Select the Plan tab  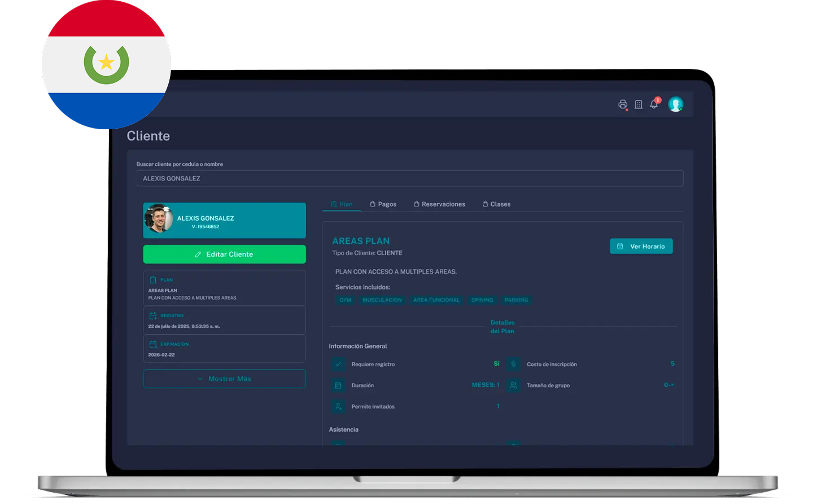(x=342, y=204)
